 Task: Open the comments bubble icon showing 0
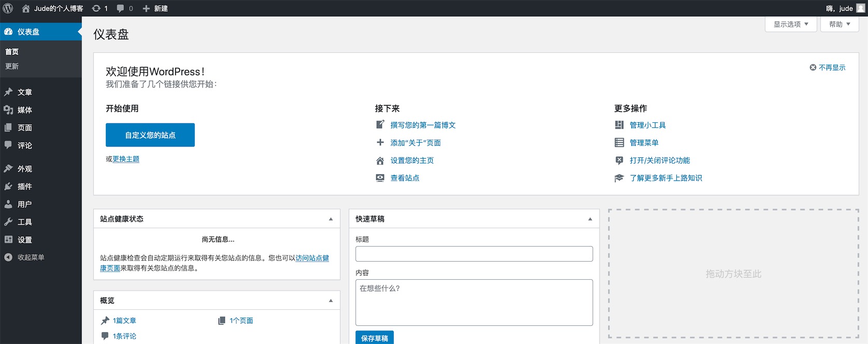tap(121, 8)
